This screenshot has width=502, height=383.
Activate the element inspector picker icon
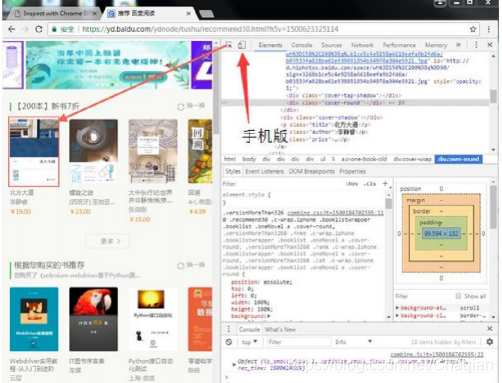click(229, 45)
